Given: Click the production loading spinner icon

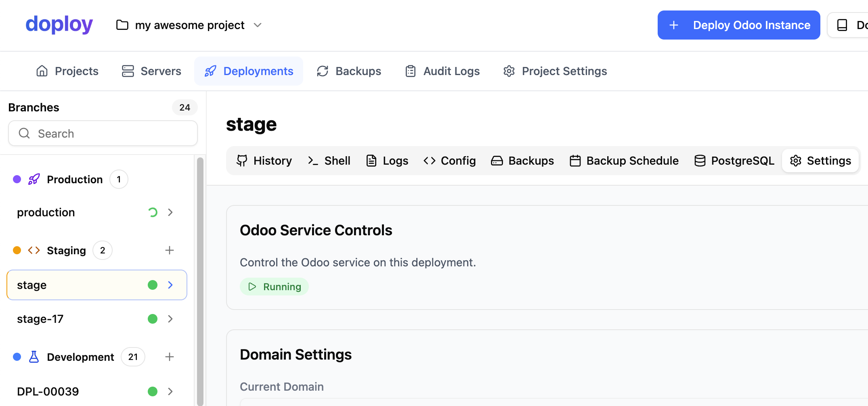Looking at the screenshot, I should [x=153, y=212].
